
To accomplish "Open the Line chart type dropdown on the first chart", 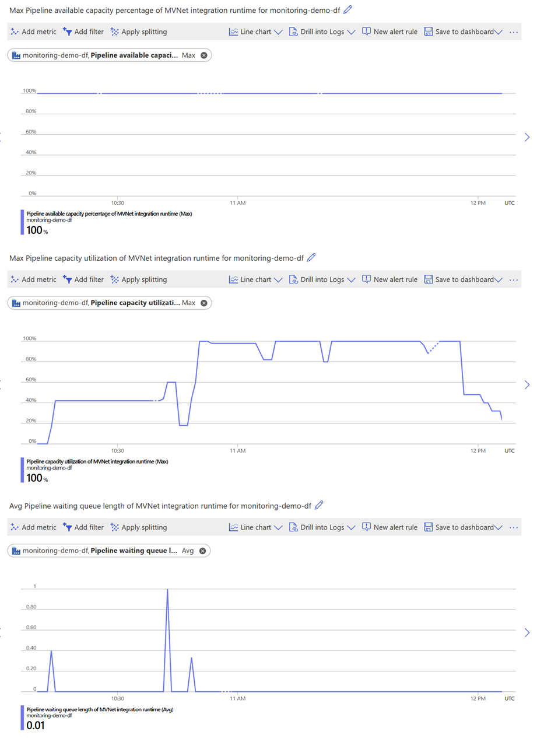I will point(278,32).
